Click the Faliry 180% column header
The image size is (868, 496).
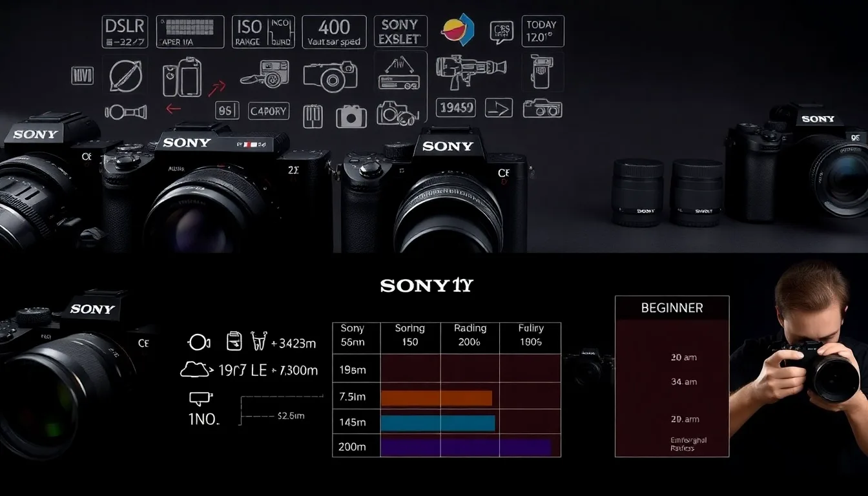531,335
